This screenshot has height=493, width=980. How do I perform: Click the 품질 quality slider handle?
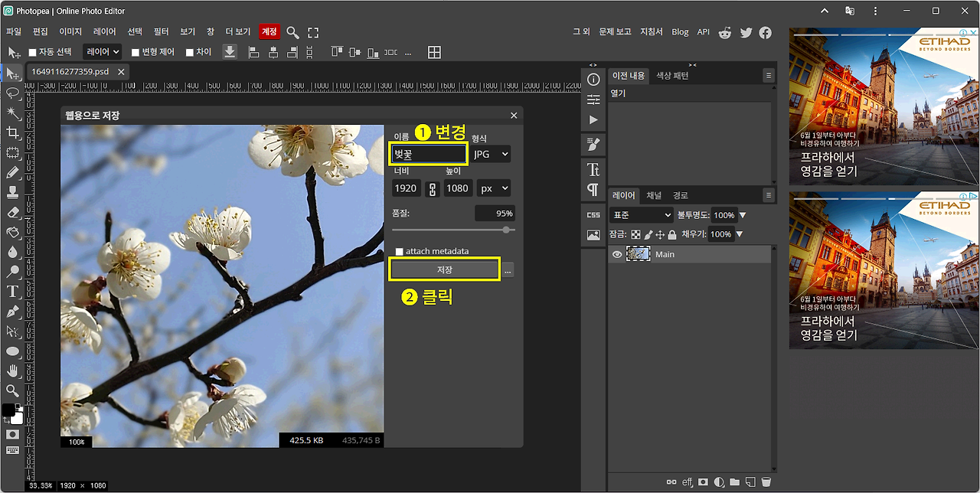[x=506, y=230]
